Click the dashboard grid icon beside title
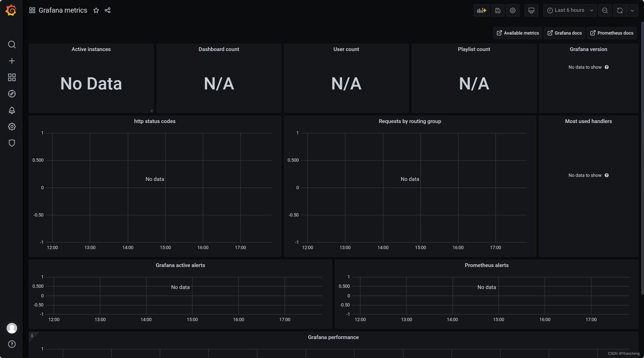 [x=32, y=10]
